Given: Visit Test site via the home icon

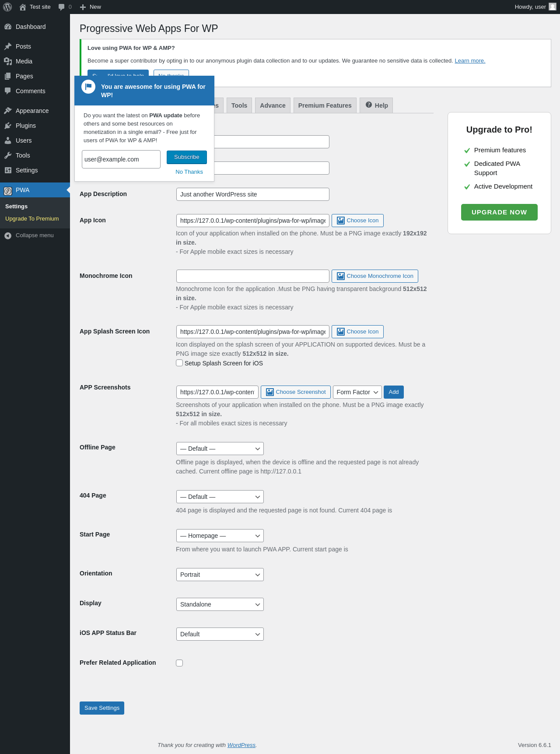Looking at the screenshot, I should 23,7.
